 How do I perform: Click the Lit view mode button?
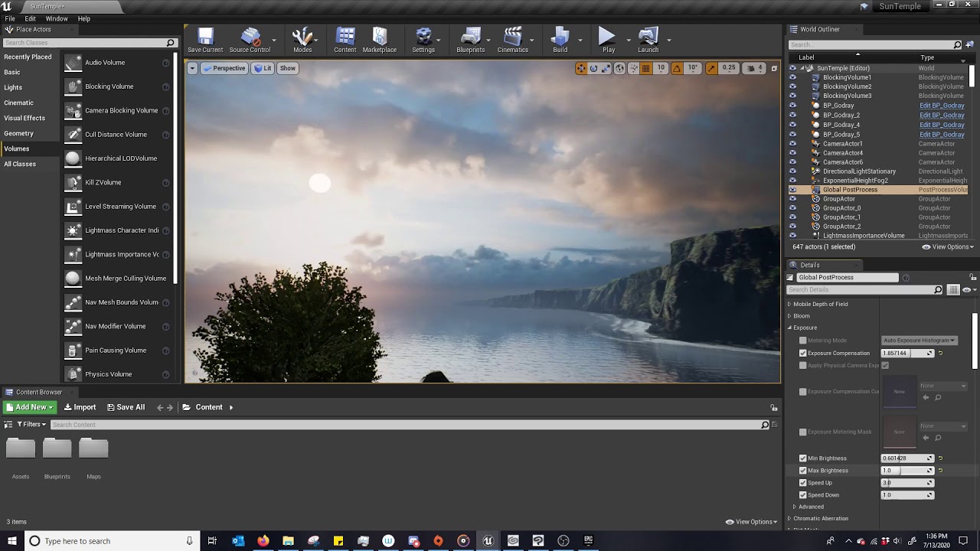tap(263, 68)
